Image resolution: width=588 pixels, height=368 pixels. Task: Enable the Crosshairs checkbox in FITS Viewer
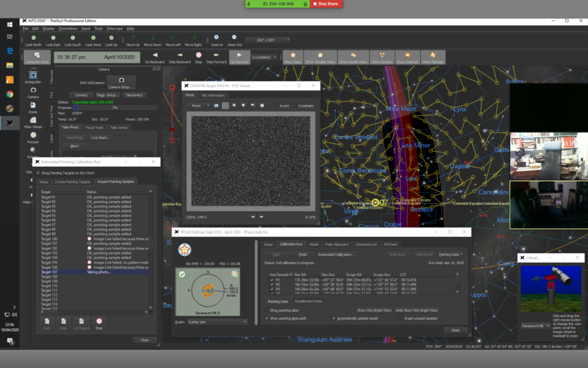[295, 106]
